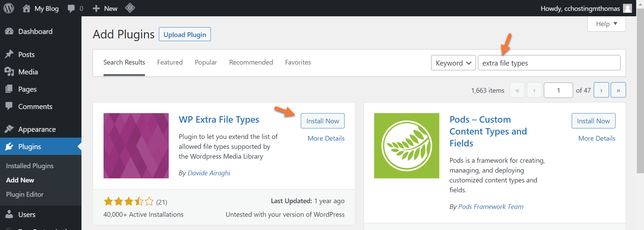Screen dimensions: 644x230
Task: Switch to the Featured tab
Action: click(x=170, y=63)
